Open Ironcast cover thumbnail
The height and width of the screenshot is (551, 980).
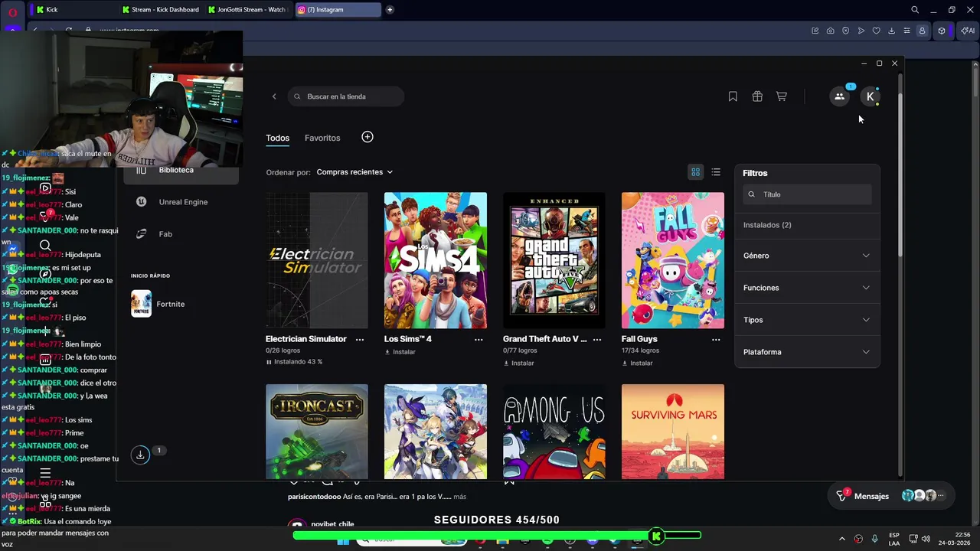coord(317,432)
